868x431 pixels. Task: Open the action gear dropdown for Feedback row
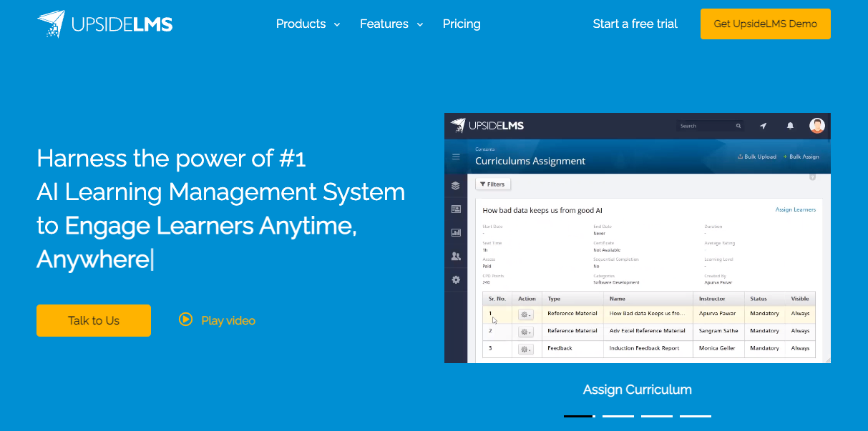526,350
